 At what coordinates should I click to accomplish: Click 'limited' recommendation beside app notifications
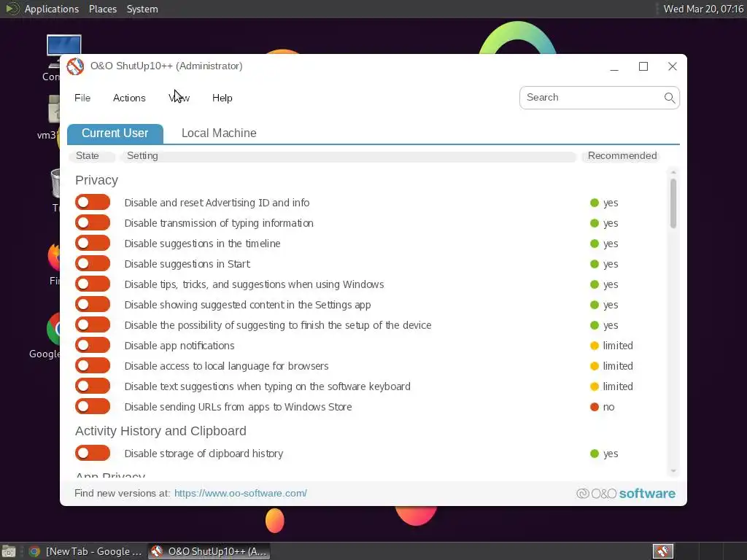pyautogui.click(x=612, y=345)
